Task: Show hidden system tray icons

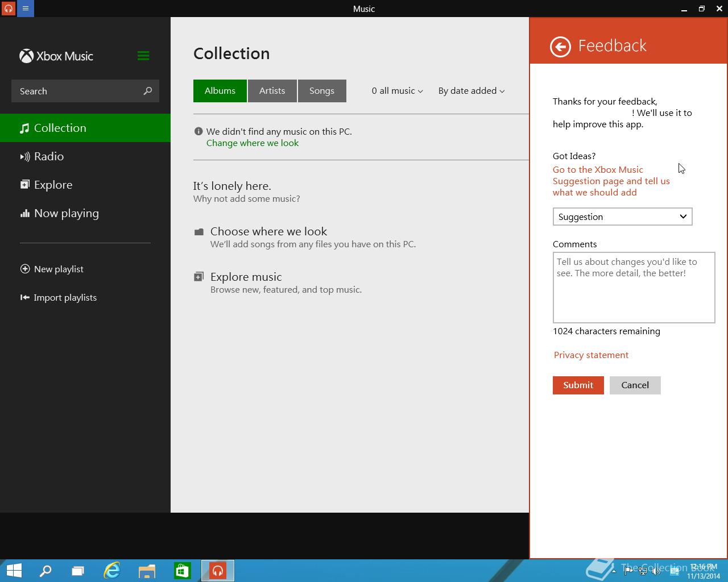Action: pyautogui.click(x=614, y=571)
